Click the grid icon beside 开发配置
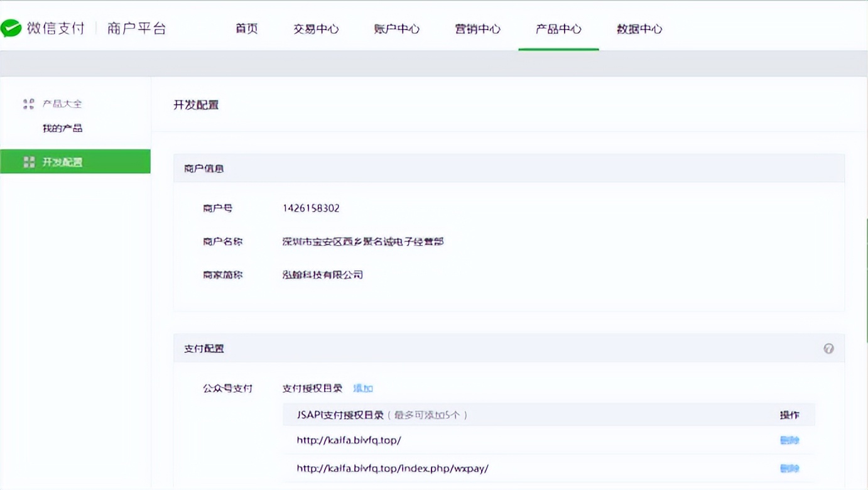 click(x=29, y=161)
